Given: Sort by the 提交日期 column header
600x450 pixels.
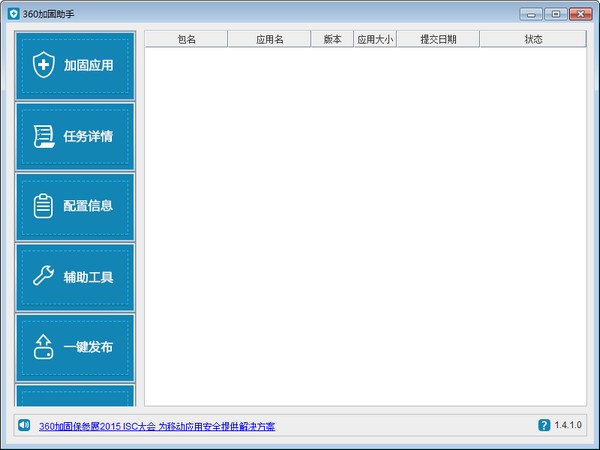Looking at the screenshot, I should click(x=438, y=39).
